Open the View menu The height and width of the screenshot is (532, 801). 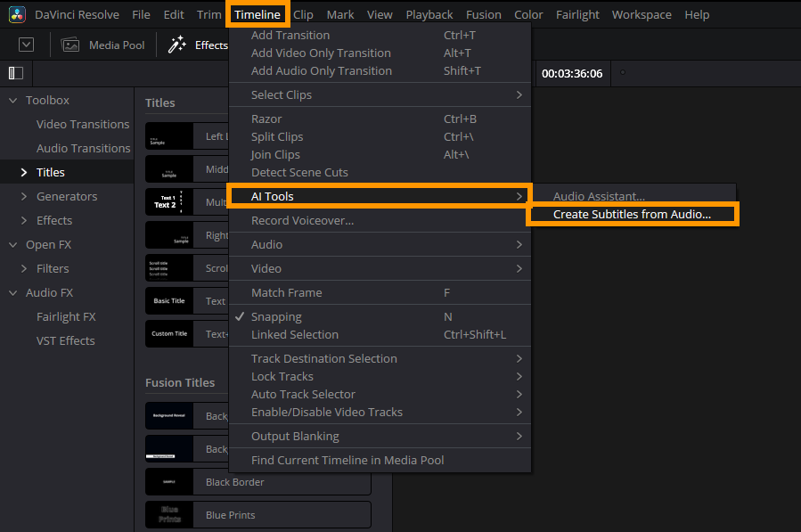point(380,15)
